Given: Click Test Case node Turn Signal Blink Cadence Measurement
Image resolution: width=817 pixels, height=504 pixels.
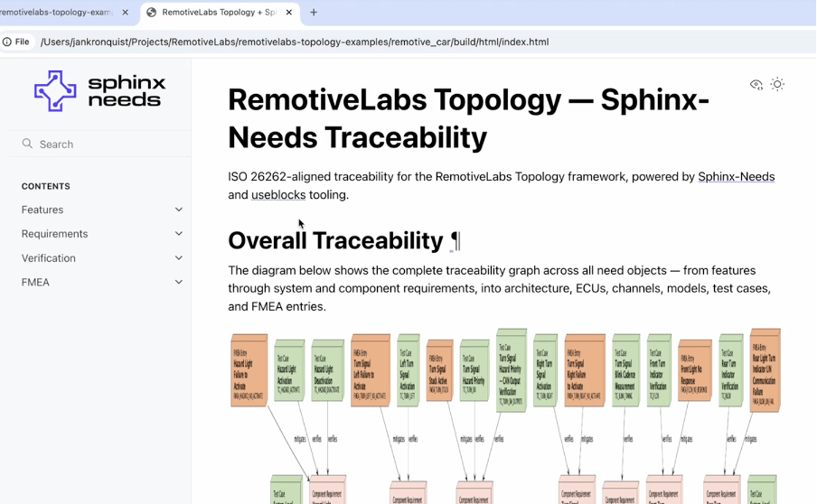Looking at the screenshot, I should coord(625,370).
